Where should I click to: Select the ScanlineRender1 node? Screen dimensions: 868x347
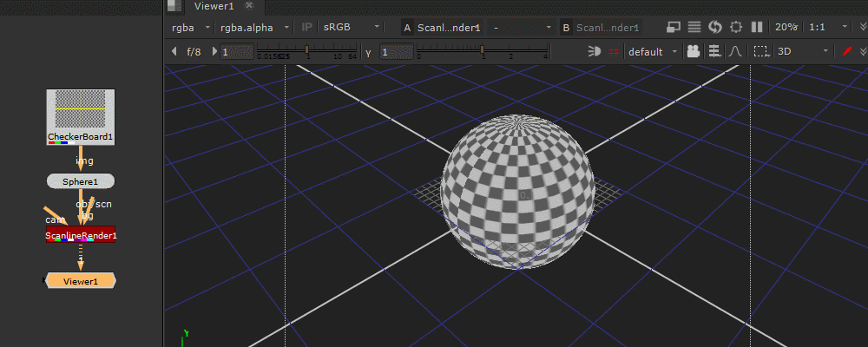(81, 234)
